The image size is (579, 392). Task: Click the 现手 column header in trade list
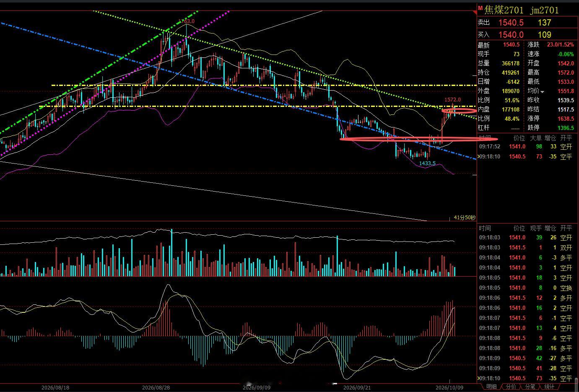535,228
